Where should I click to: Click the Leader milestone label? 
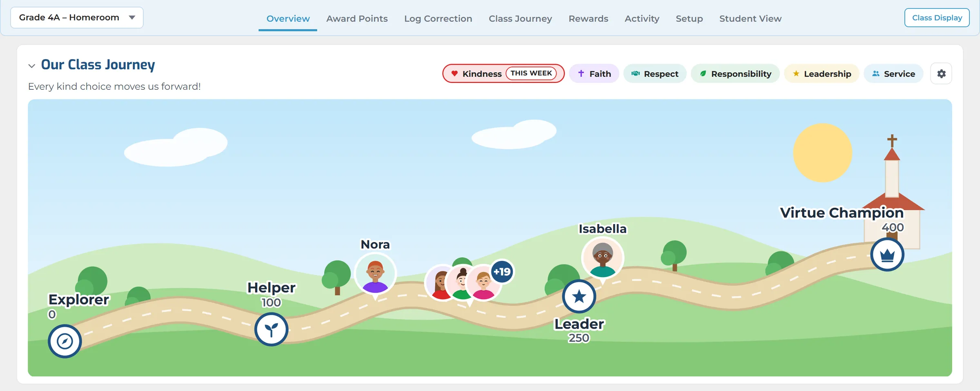click(x=579, y=324)
